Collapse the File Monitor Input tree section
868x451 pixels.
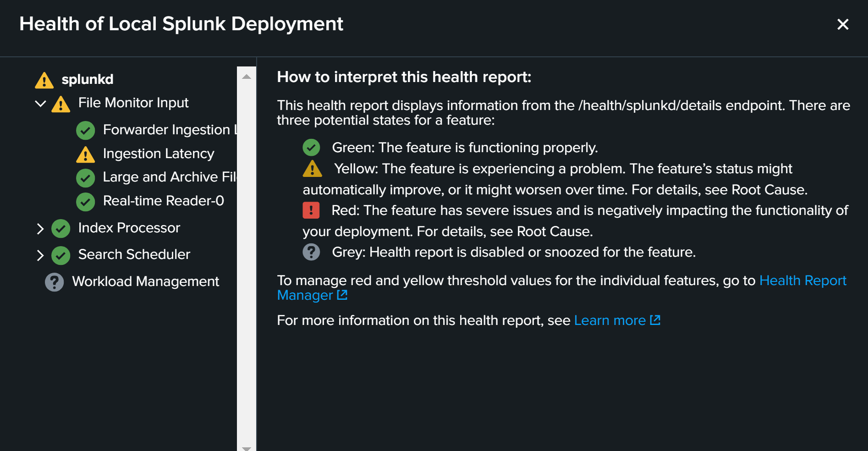pos(40,103)
